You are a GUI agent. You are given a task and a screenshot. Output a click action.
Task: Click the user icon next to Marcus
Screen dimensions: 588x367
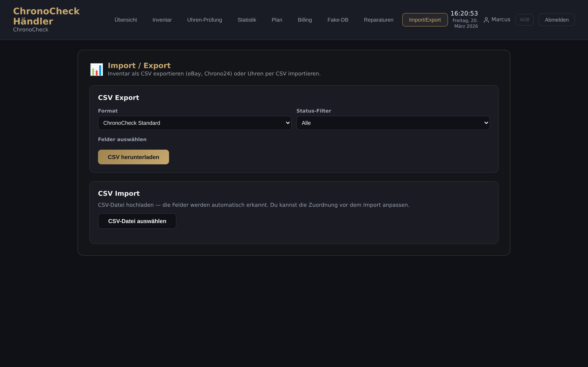tap(486, 20)
